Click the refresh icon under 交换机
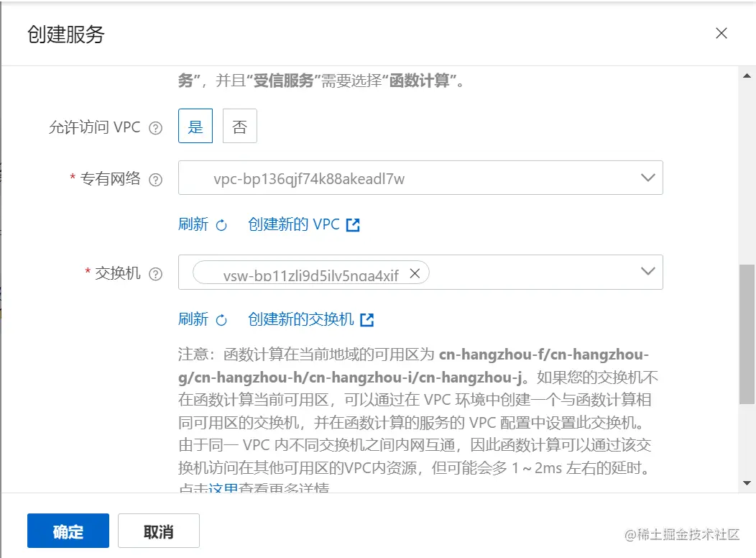 coord(221,320)
